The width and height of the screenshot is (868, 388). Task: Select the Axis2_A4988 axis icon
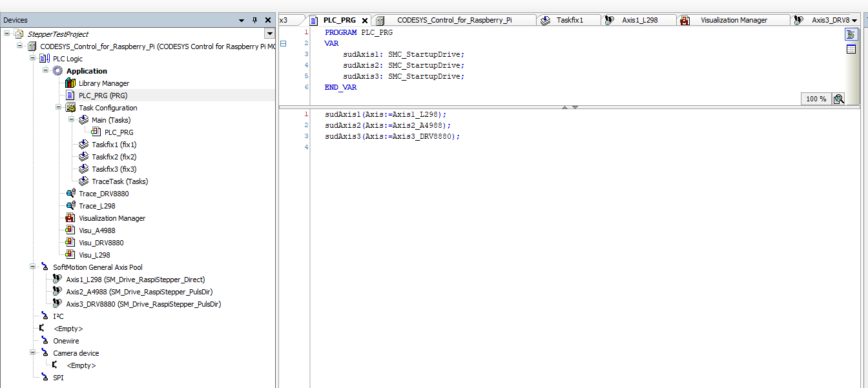pos(57,292)
